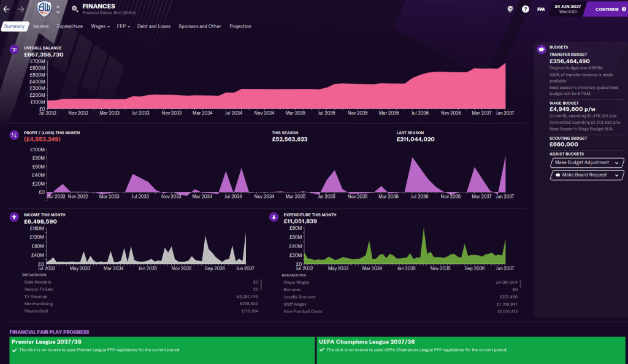628x364 pixels.
Task: Click the Budgets piggy bank icon
Action: 542,50
